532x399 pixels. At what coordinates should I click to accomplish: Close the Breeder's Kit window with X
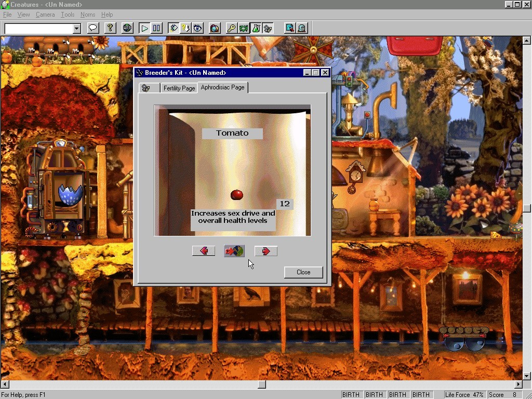(x=325, y=73)
